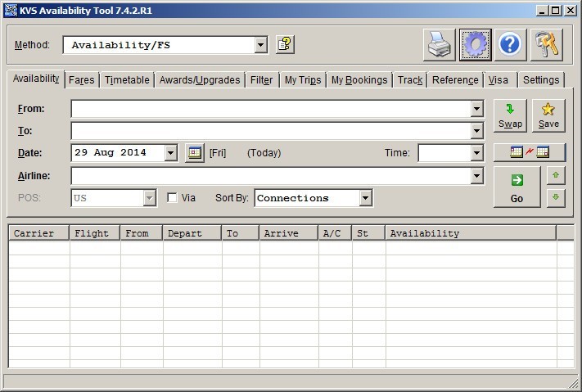Select the Availability tab
Screen dimensions: 582x392
36,79
